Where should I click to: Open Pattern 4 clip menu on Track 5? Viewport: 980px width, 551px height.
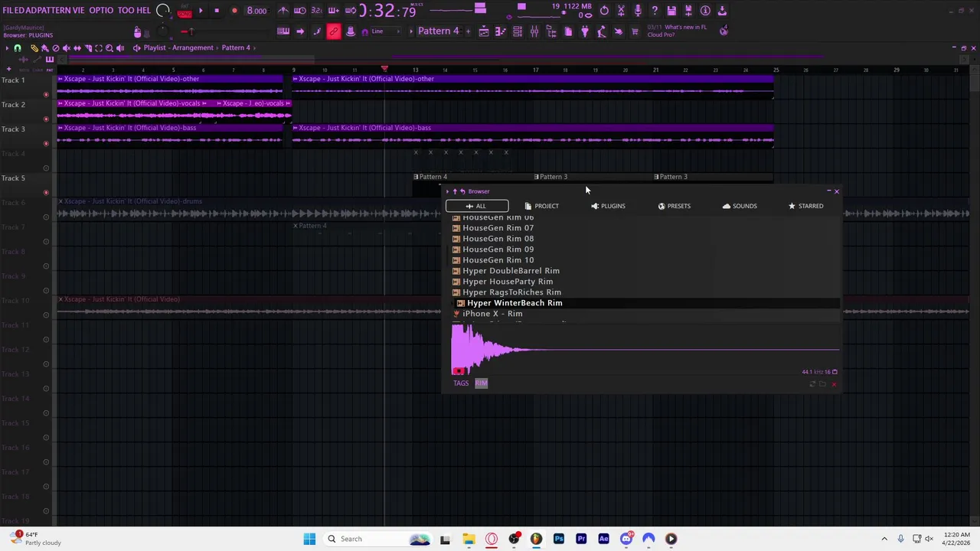(x=416, y=177)
